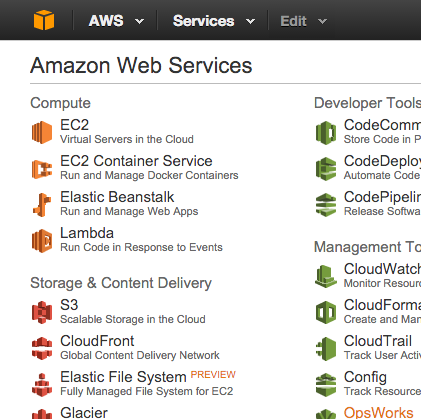This screenshot has height=419, width=421.
Task: Open the Services dropdown menu
Action: 214,21
